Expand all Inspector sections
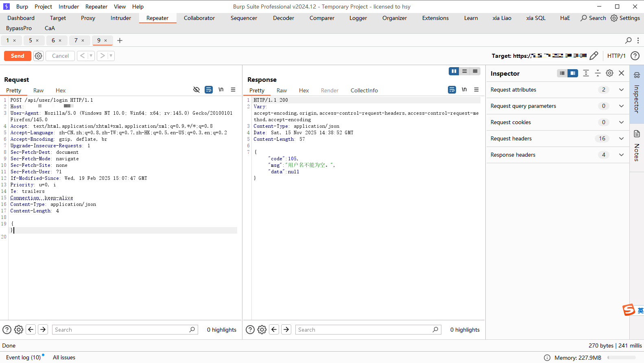 click(x=586, y=73)
